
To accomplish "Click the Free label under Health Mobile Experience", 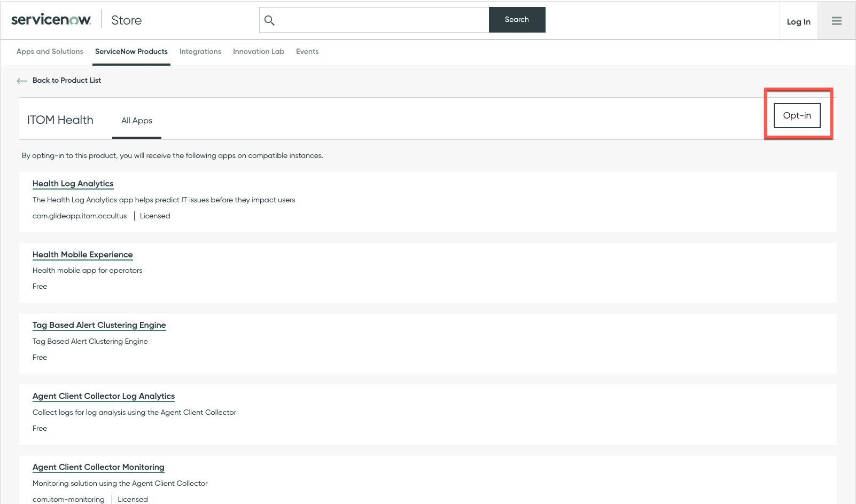I will click(x=40, y=287).
